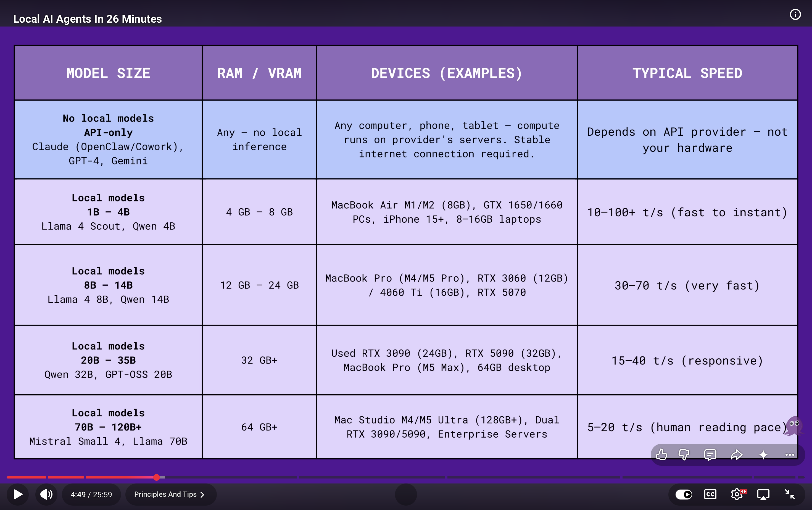Open the 'Local AI Agents In 26 Minutes' title
This screenshot has width=812, height=510.
87,19
